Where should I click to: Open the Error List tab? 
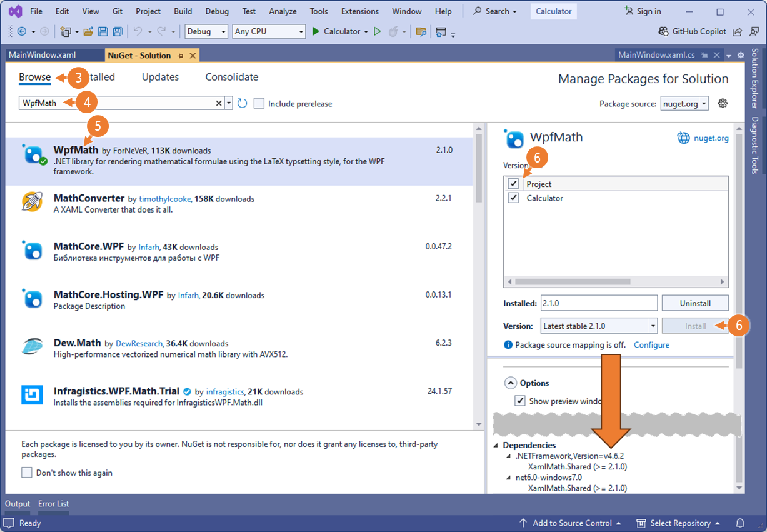click(x=54, y=504)
